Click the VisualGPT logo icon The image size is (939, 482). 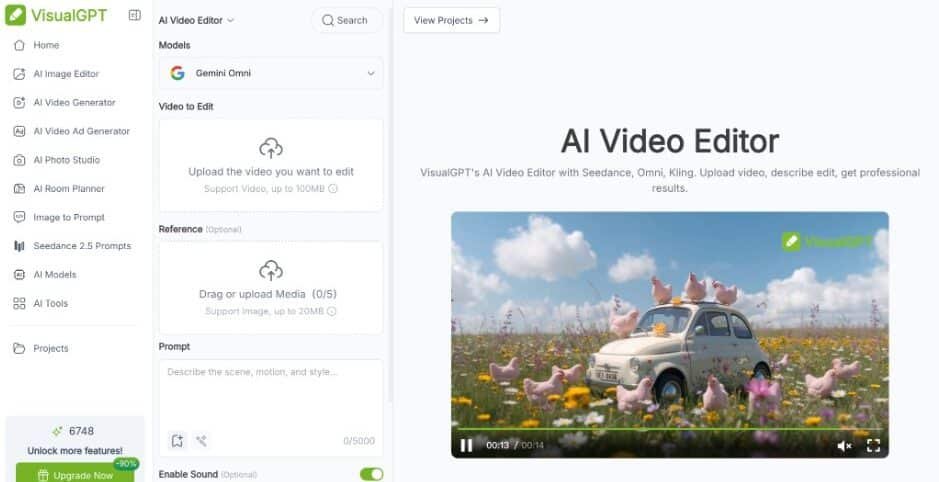[15, 15]
